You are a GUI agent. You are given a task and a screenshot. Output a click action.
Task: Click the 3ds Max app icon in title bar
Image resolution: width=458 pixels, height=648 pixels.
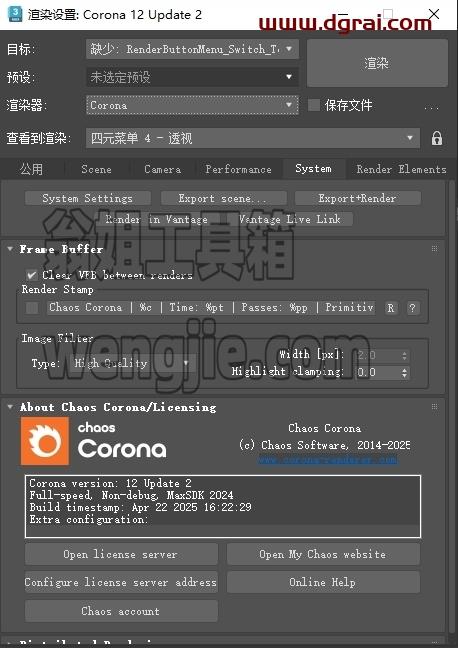click(15, 14)
